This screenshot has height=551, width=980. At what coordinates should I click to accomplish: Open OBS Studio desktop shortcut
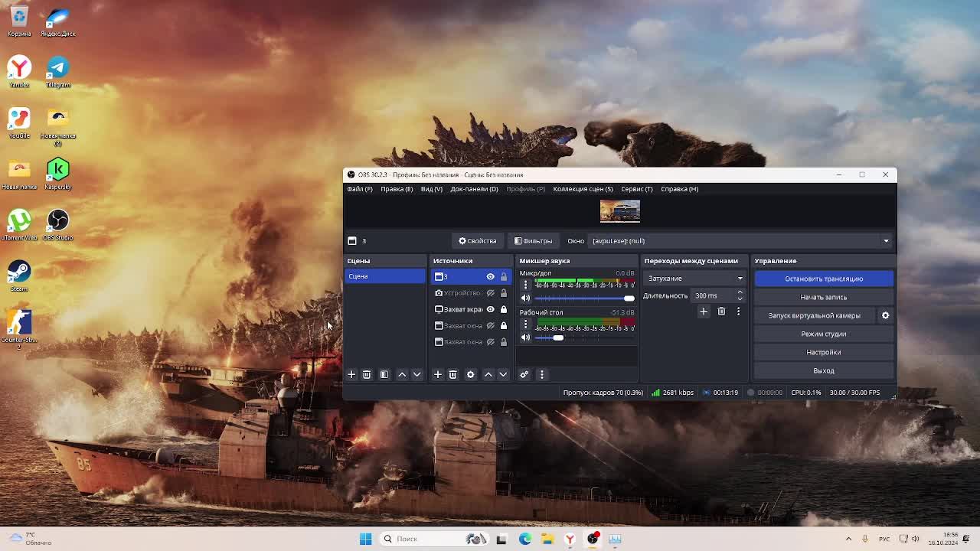coord(58,225)
